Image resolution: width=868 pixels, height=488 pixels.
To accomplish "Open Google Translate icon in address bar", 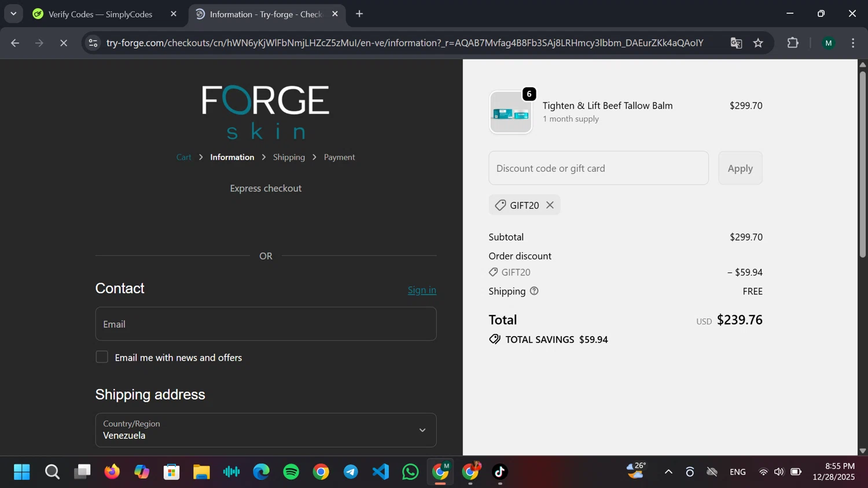I will 736,43.
